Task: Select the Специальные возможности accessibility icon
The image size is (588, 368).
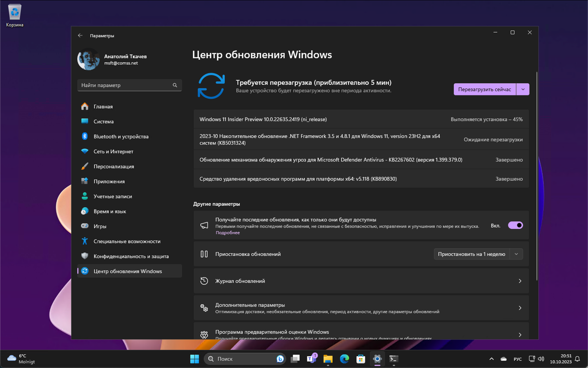Action: (85, 241)
